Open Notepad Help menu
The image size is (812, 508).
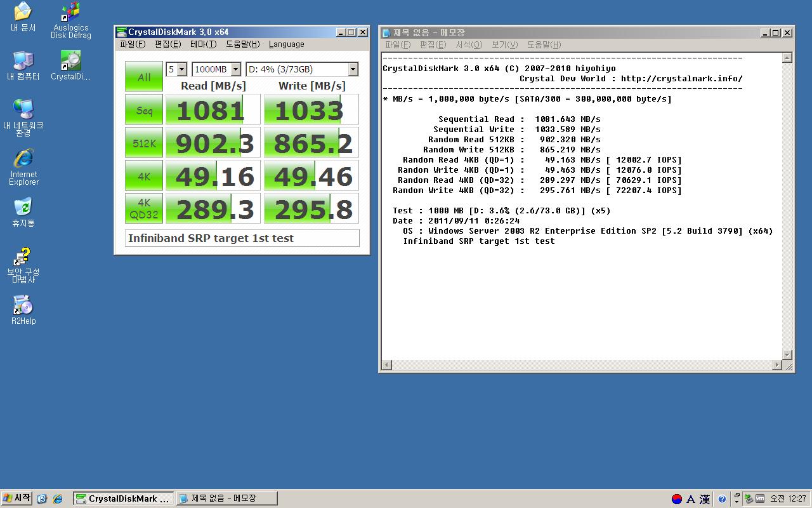click(x=544, y=45)
